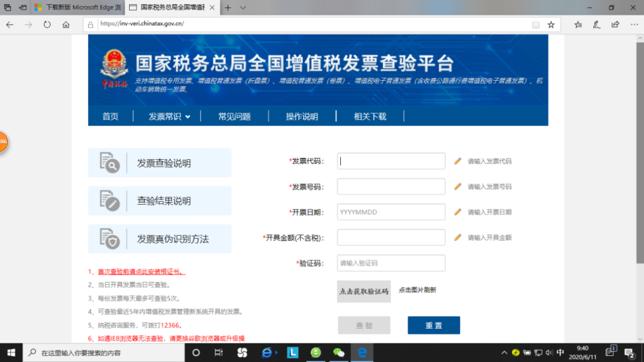The image size is (644, 362).
Task: Click the add notes pen icon
Action: (x=597, y=25)
